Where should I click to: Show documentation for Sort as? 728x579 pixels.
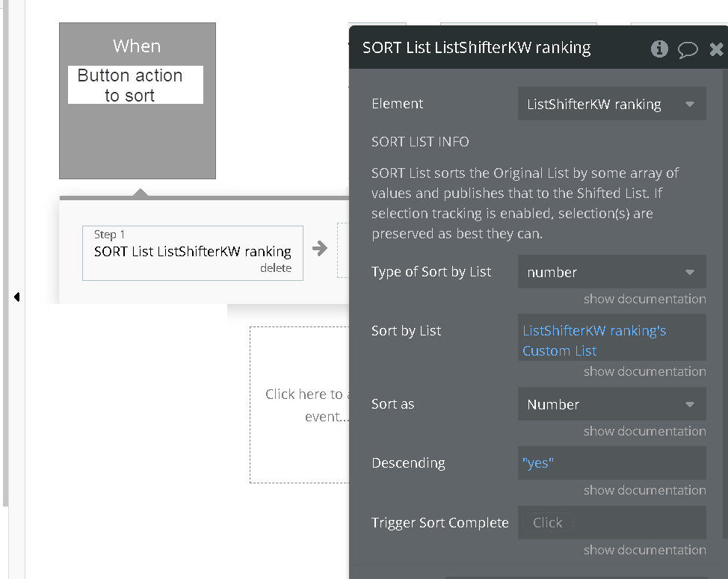(x=644, y=431)
